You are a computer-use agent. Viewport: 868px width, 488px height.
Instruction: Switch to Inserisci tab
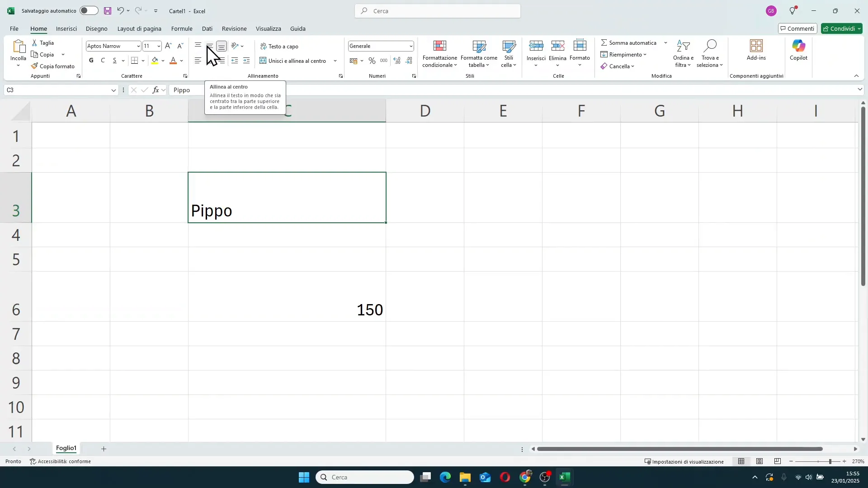tap(66, 28)
